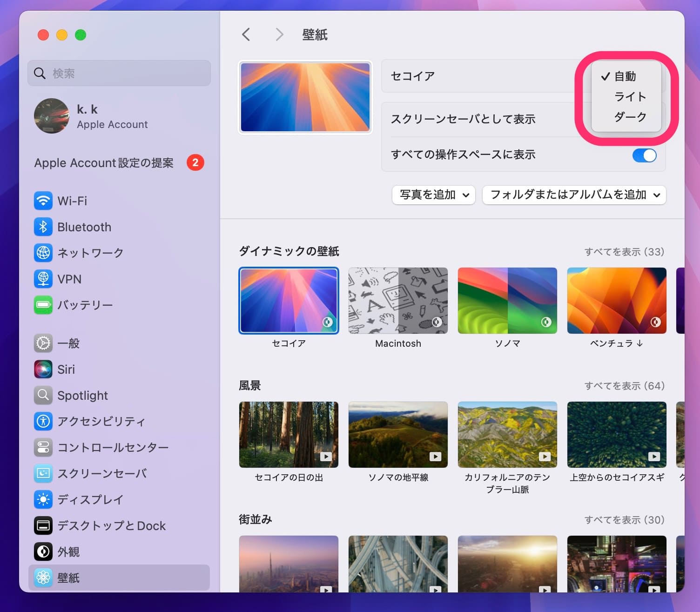The image size is (700, 612).
Task: Open Apple Account設定の提案
Action: point(119,162)
